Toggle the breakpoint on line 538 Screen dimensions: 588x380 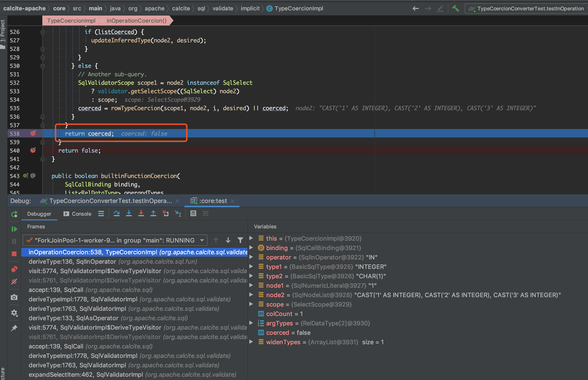(33, 133)
